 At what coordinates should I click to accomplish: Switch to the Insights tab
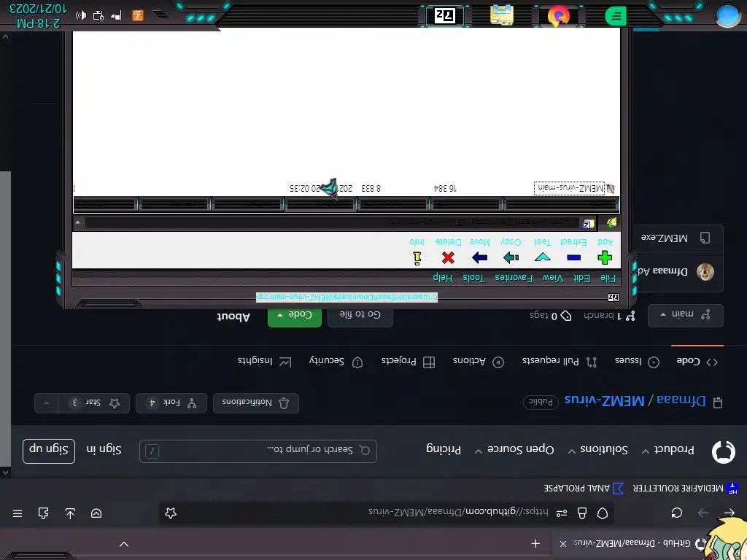coord(264,362)
